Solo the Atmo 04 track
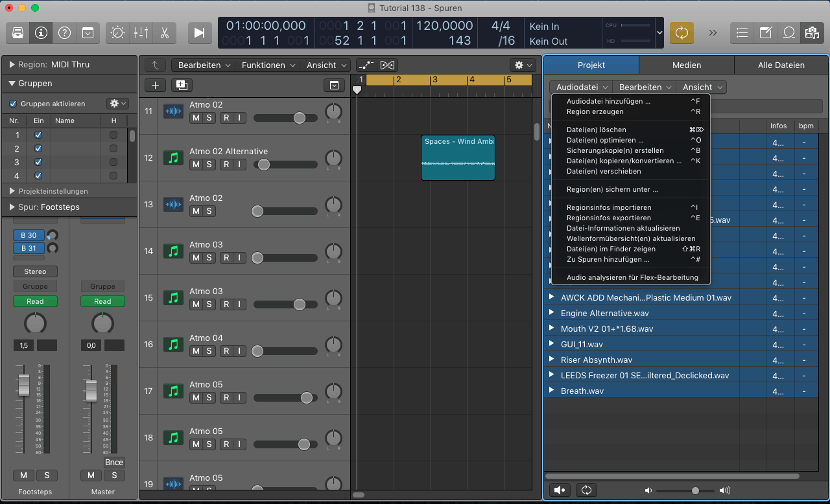830x504 pixels. pos(209,351)
